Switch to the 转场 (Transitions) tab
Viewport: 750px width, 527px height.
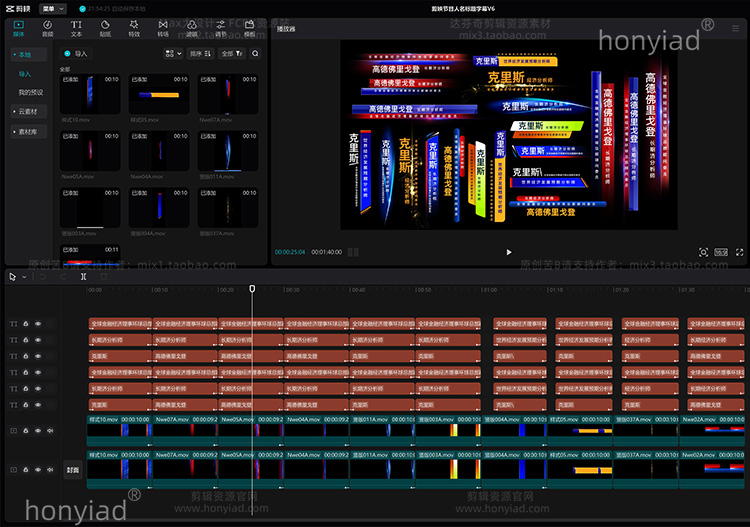(x=163, y=28)
